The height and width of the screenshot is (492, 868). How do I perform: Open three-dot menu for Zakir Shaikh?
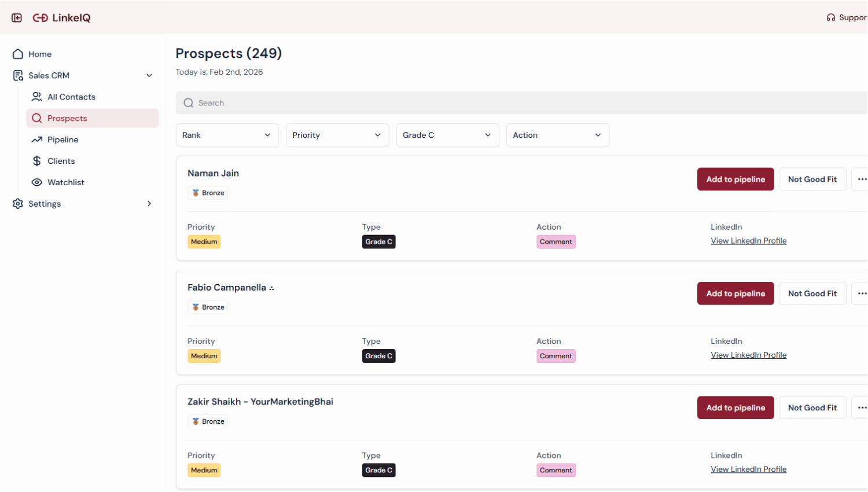pos(861,408)
